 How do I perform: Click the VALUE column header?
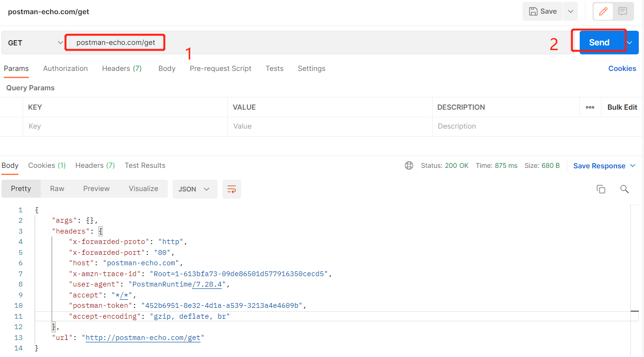coord(244,107)
